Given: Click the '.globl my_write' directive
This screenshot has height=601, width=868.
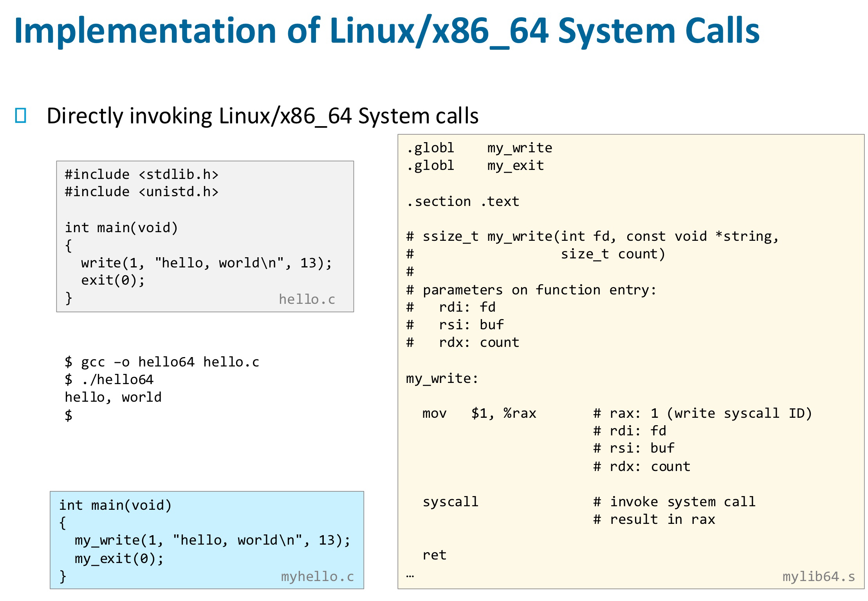Looking at the screenshot, I should pyautogui.click(x=479, y=148).
